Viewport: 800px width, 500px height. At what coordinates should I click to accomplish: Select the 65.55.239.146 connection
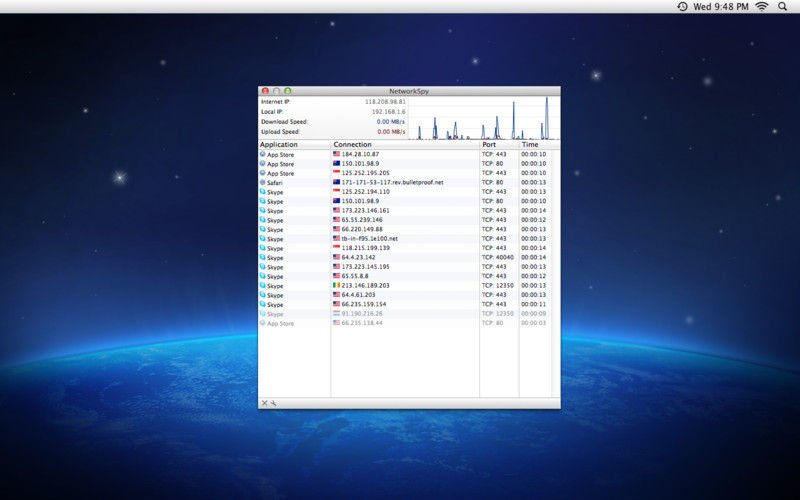pos(362,219)
